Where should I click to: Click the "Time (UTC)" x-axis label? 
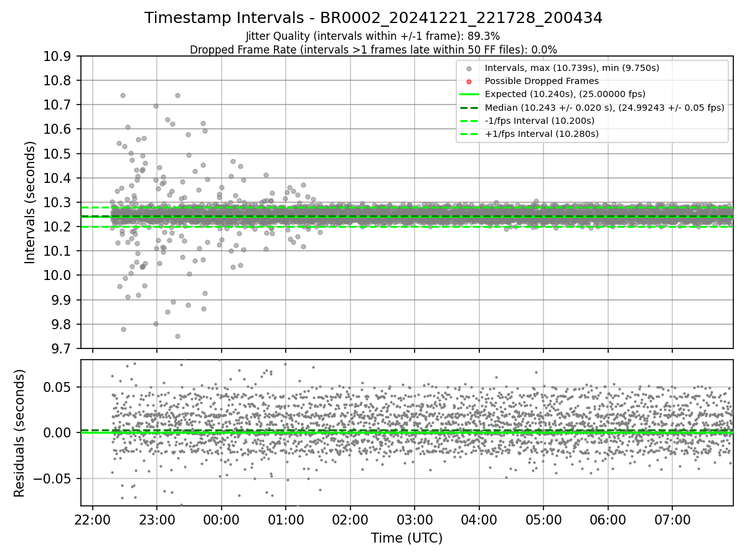(x=406, y=538)
